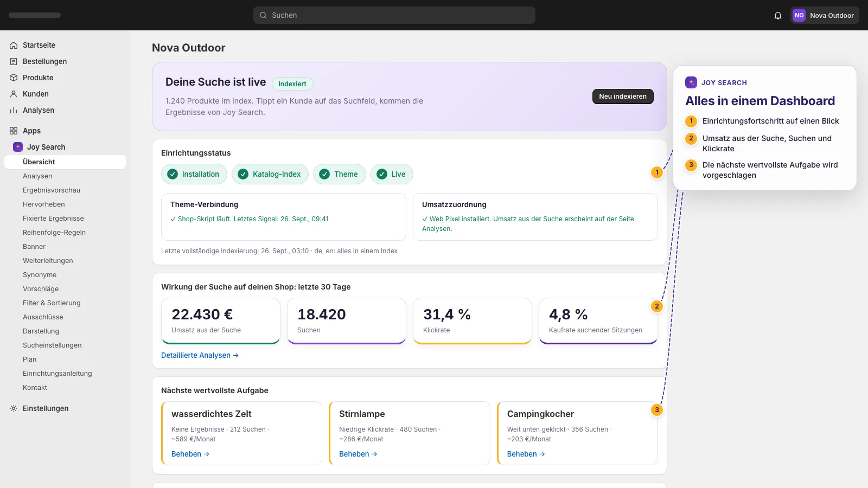Click the Indexiert status badge
Screen dimensions: 868x488
pos(292,84)
